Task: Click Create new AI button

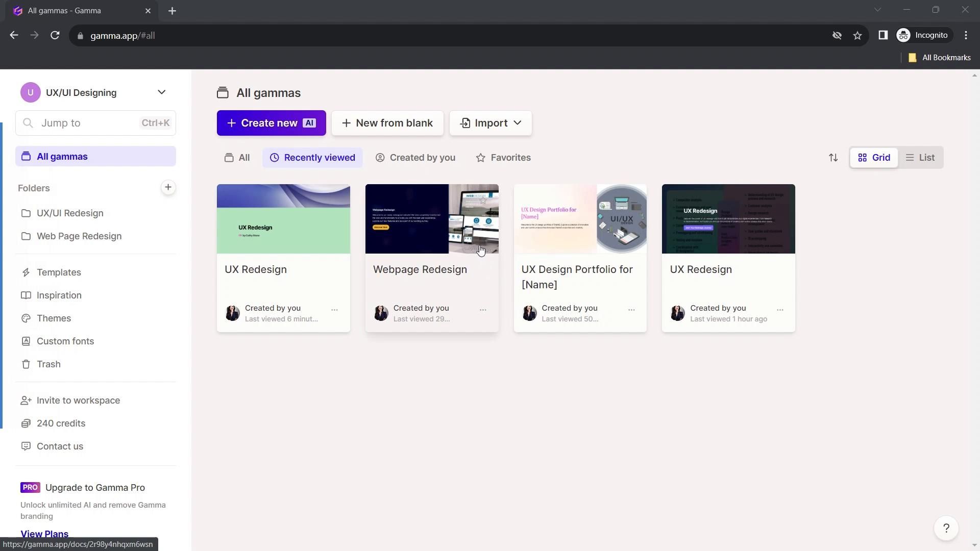Action: point(271,123)
